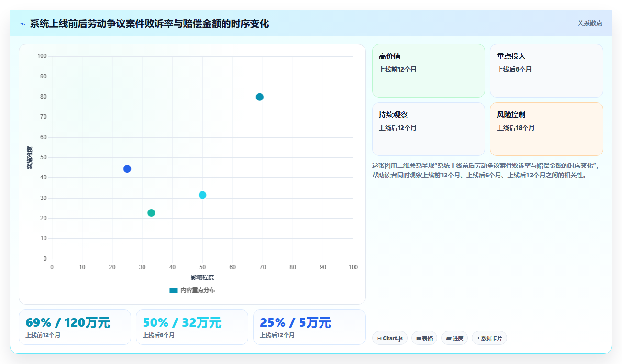622x364 pixels.
Task: Select the 50% / 32万元 stat card
Action: [192, 327]
